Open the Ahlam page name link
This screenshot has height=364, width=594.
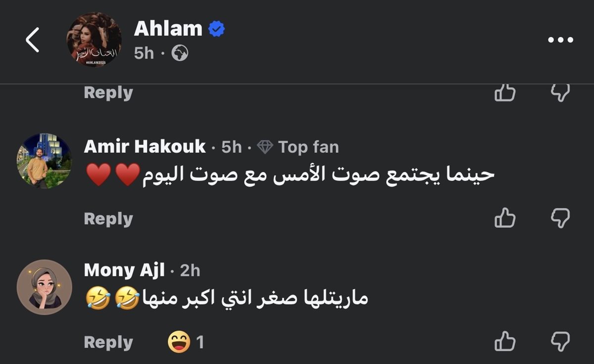(168, 29)
